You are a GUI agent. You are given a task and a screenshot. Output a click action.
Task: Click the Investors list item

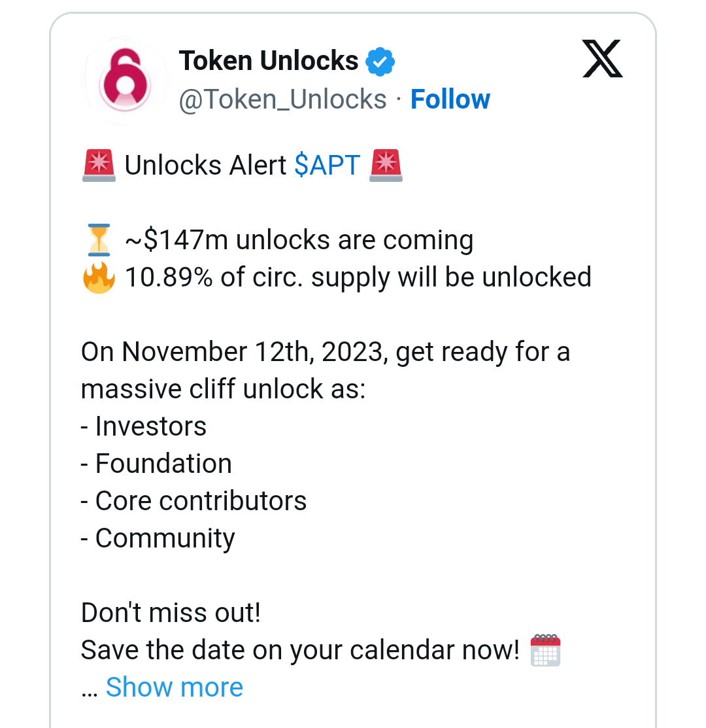coord(143,426)
